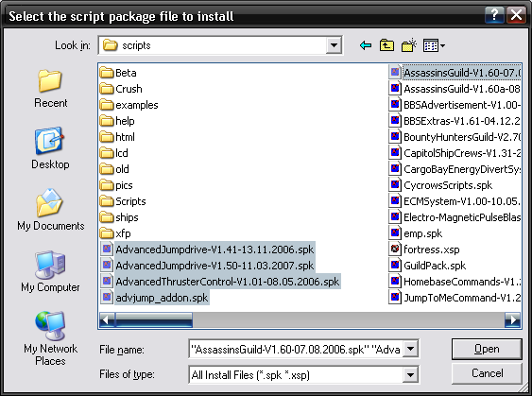The height and width of the screenshot is (396, 532).
Task: Open My Network Places shortcut
Action: [x=50, y=338]
